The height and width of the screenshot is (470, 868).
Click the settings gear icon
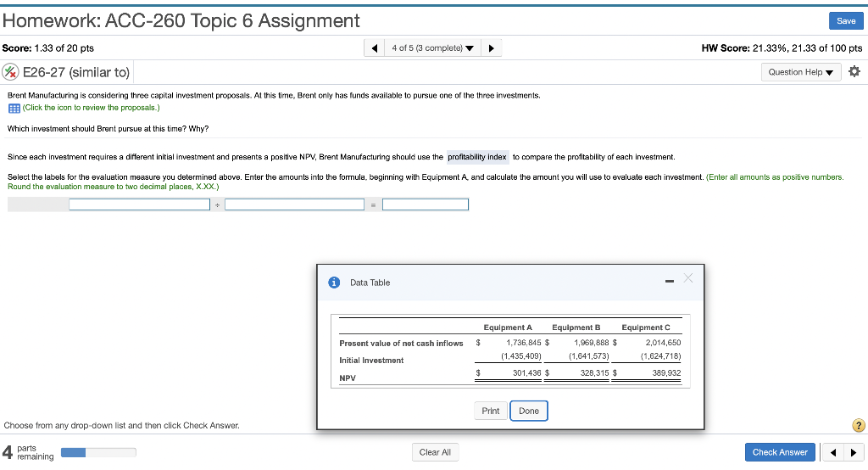coord(854,71)
